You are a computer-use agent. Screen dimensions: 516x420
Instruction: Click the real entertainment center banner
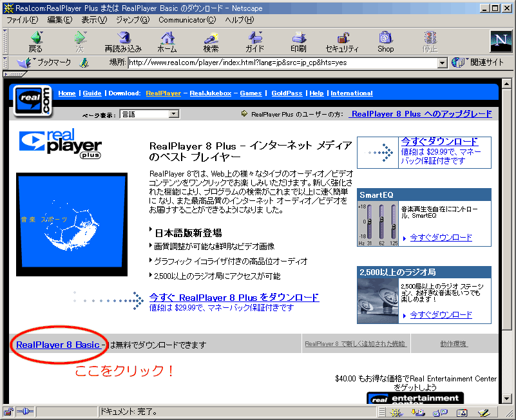click(x=416, y=397)
